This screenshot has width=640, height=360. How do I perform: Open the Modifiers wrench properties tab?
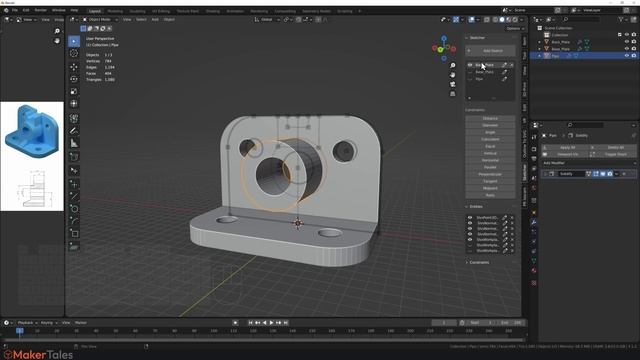(533, 222)
